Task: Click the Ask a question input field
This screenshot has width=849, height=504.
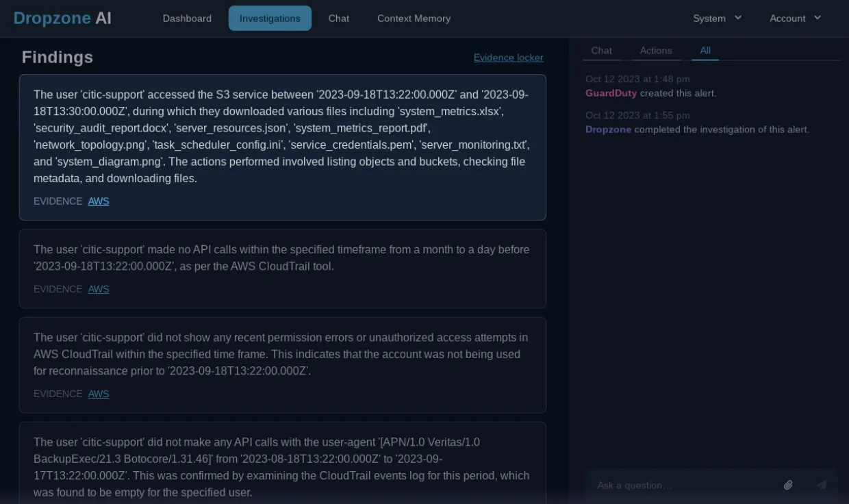Action: pos(685,485)
